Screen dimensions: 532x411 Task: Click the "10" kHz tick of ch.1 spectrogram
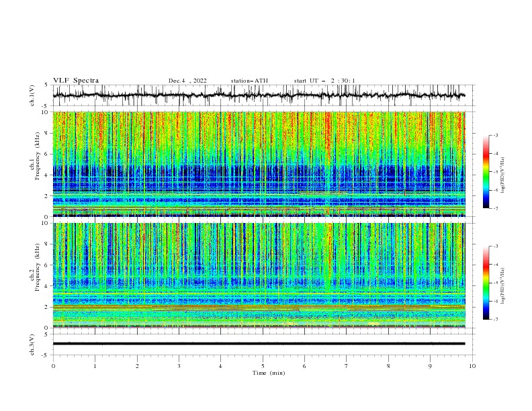45,112
